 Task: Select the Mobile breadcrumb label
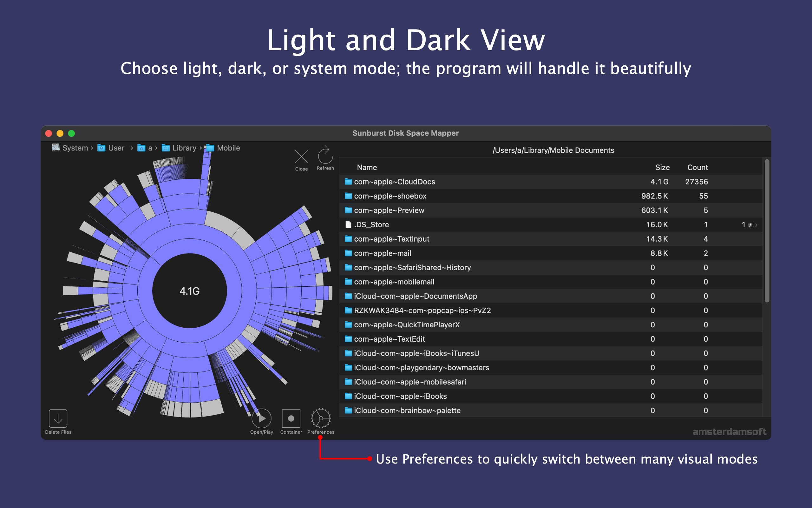(x=228, y=148)
